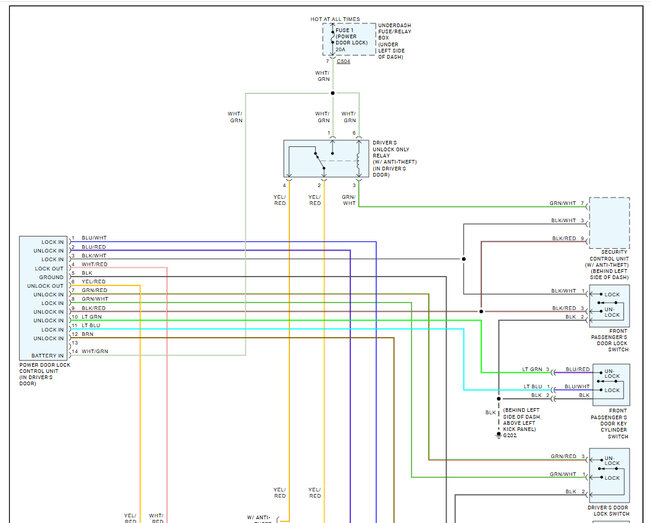Viewport: 650px width, 523px height.
Task: Click the 'HOT AT ALL TIMES' heading
Action: click(x=335, y=19)
